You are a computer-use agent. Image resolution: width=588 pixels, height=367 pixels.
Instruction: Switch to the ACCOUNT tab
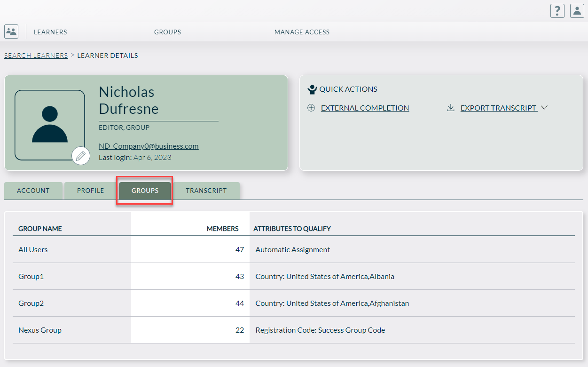33,191
